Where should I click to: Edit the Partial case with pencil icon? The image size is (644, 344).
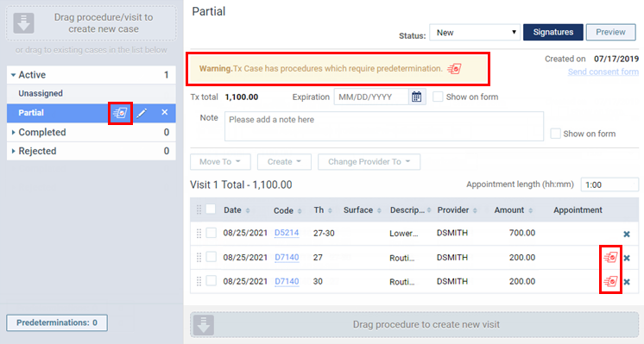(142, 113)
